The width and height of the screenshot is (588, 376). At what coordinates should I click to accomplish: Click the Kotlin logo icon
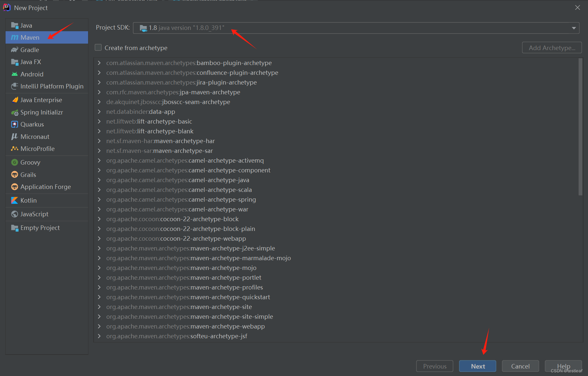[15, 200]
